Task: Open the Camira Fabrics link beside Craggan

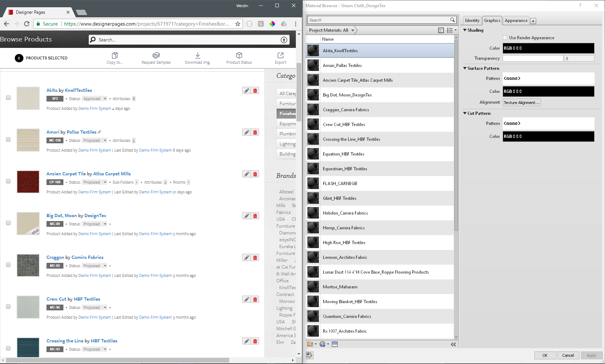Action: (87, 257)
